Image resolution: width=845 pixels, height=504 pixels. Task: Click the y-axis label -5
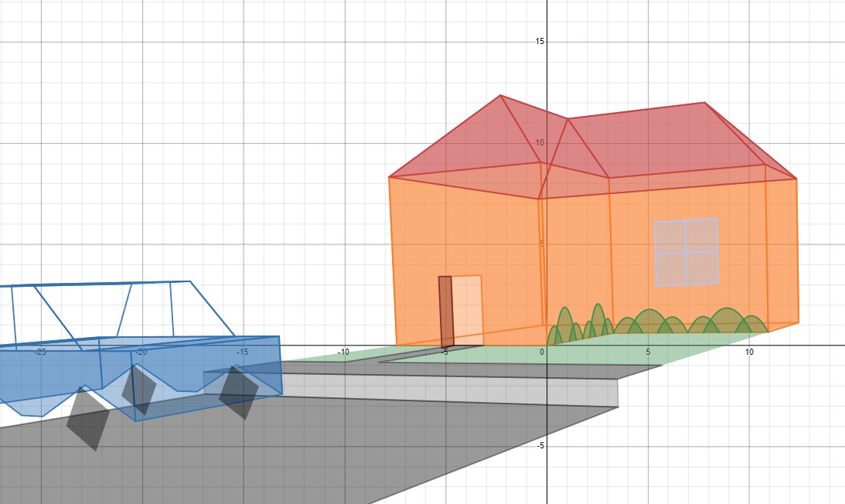tap(539, 446)
